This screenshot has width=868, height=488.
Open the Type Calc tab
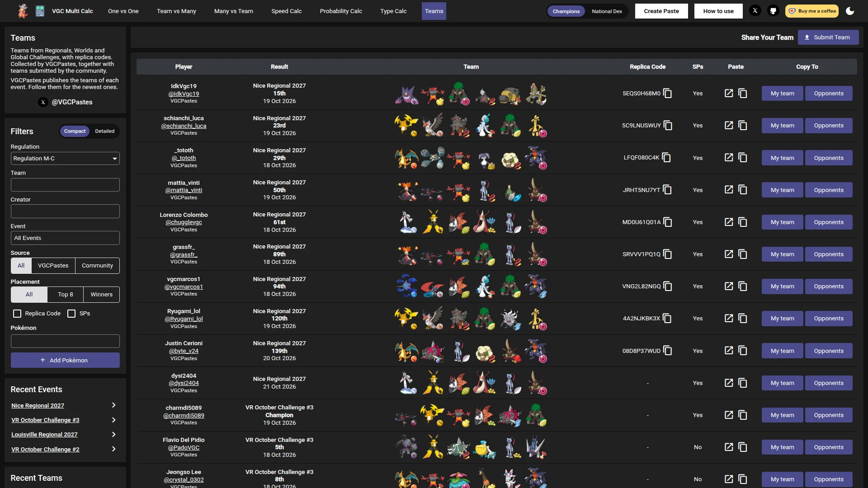(x=393, y=11)
